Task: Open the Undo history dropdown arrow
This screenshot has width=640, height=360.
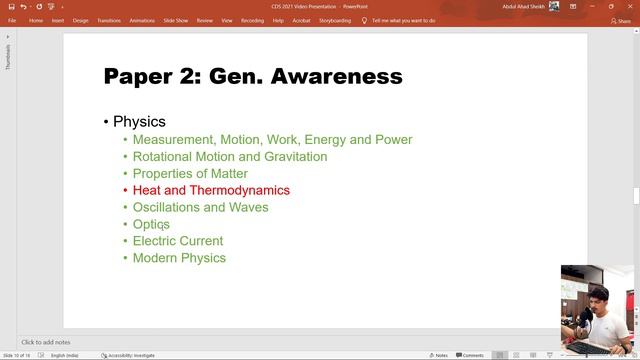Action: [31, 7]
